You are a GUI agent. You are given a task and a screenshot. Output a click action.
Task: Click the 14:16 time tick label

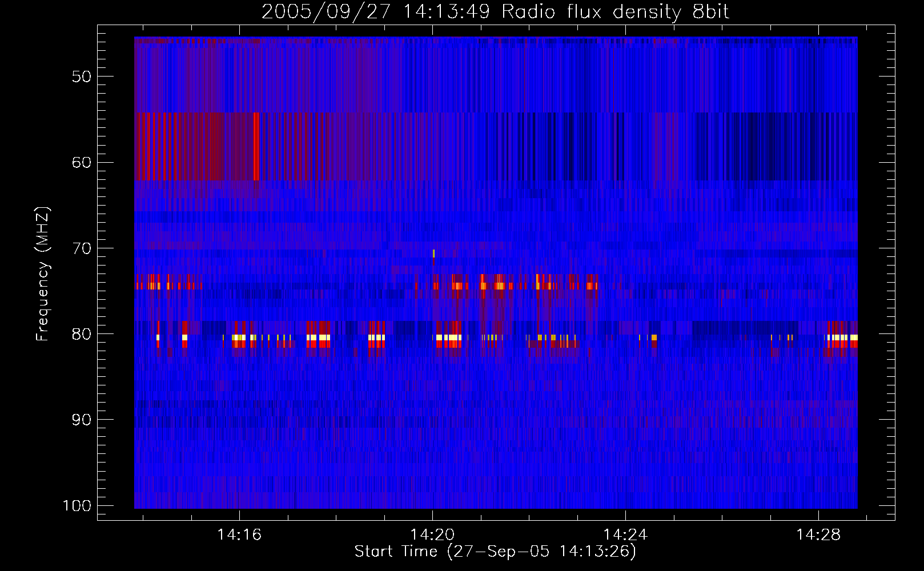pyautogui.click(x=239, y=534)
